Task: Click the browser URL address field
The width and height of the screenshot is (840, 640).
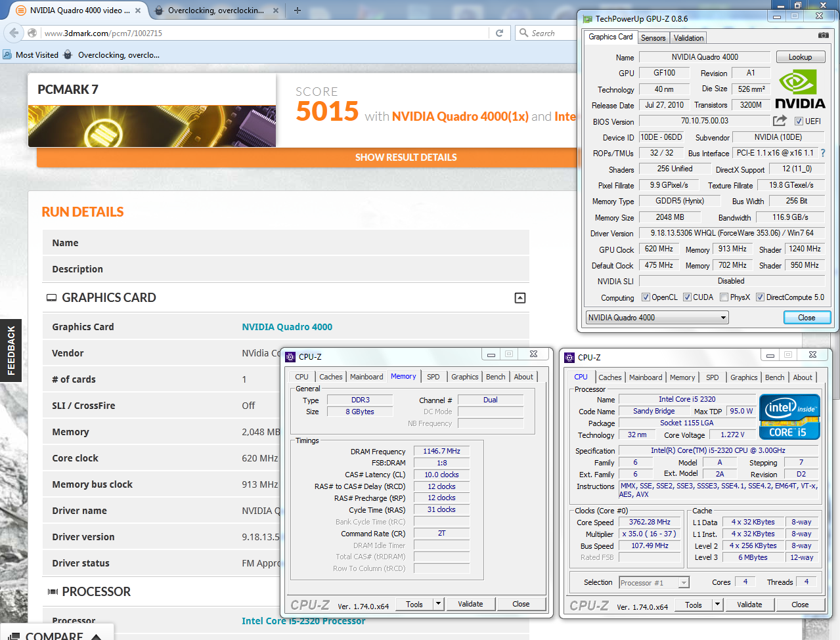Action: click(264, 33)
